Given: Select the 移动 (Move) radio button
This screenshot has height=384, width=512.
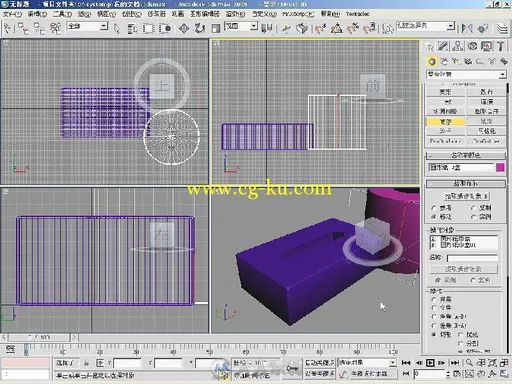Looking at the screenshot, I should tap(434, 217).
